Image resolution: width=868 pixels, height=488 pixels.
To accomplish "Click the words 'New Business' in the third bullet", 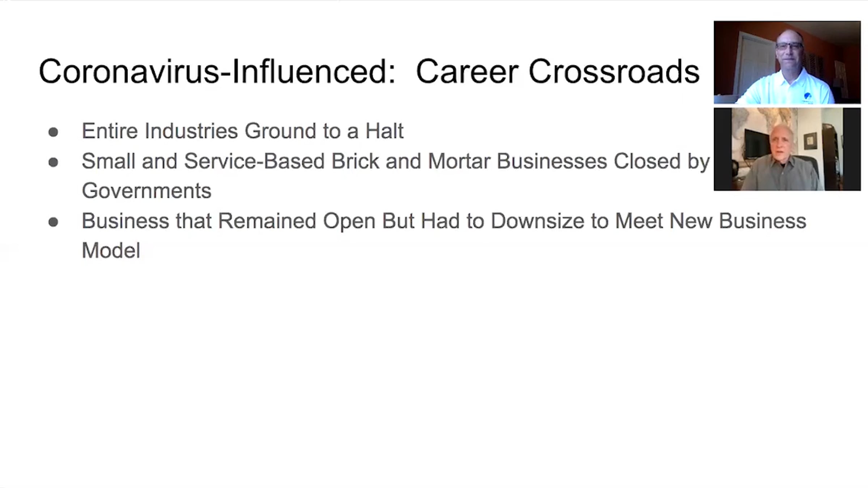I will (738, 221).
